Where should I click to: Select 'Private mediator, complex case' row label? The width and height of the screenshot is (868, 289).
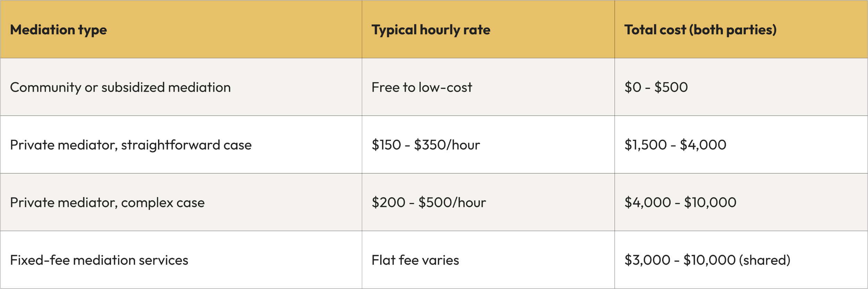pyautogui.click(x=107, y=203)
